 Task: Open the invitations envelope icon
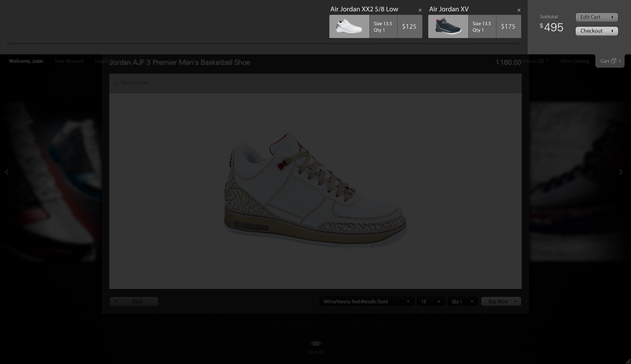coord(541,61)
